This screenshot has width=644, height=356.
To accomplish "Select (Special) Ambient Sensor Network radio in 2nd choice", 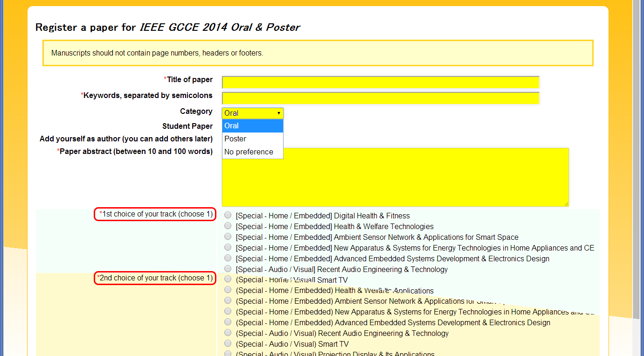I will 228,301.
